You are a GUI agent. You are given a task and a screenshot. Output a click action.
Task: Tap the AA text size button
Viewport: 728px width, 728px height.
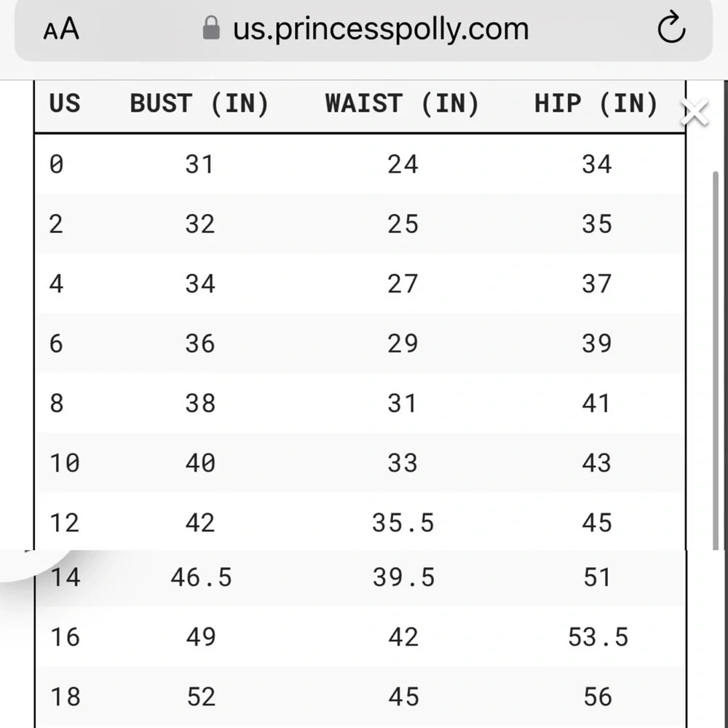pyautogui.click(x=61, y=29)
